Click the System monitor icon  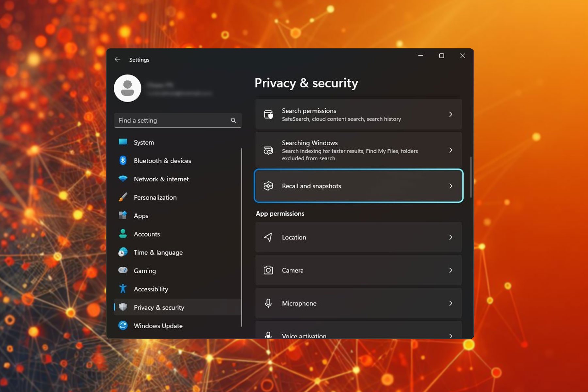pyautogui.click(x=123, y=142)
